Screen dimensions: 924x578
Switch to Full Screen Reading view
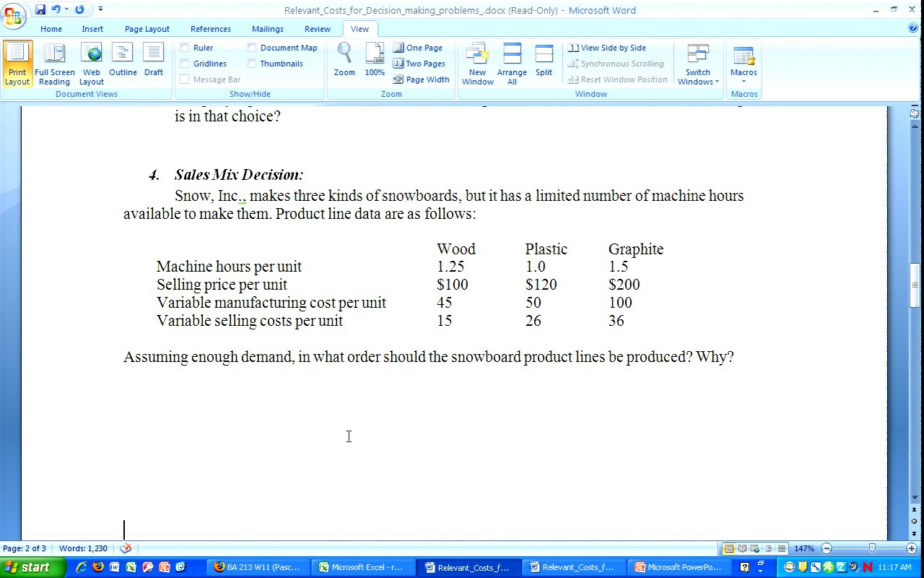pyautogui.click(x=54, y=64)
